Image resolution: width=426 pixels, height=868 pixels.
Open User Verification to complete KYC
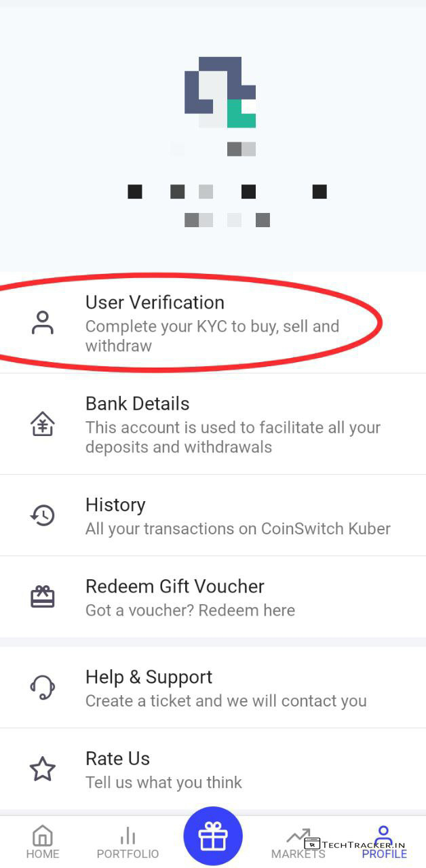[x=212, y=323]
